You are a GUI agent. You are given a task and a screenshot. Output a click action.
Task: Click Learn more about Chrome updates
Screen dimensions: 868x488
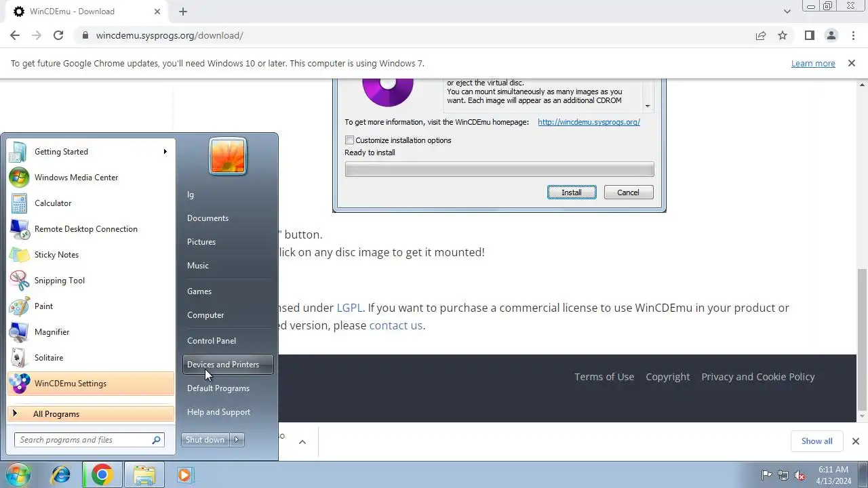point(813,63)
